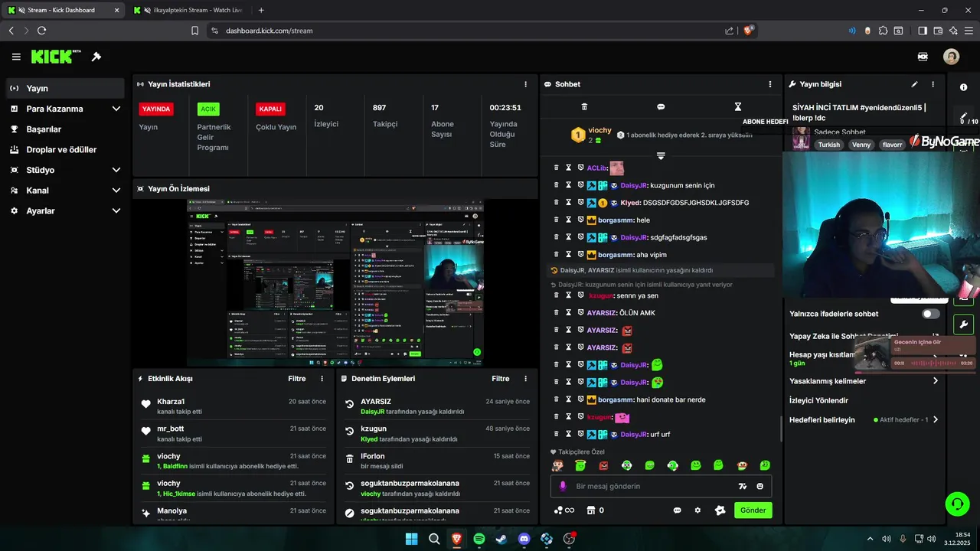Click the translate icon in the message box
The image size is (980, 551).
click(742, 486)
